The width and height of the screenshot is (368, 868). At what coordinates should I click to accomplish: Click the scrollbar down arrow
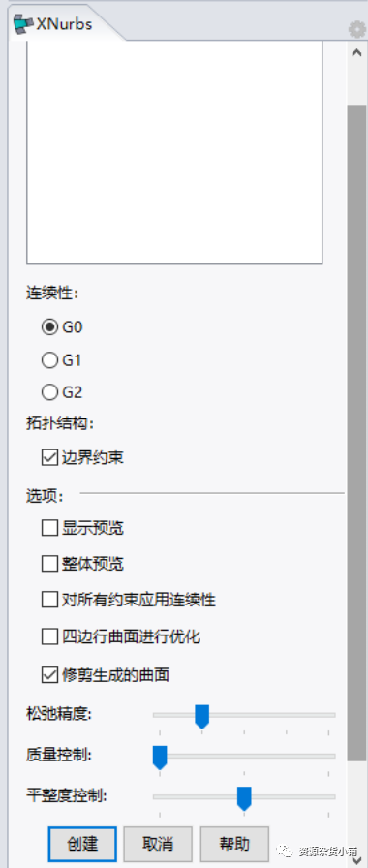tap(357, 860)
